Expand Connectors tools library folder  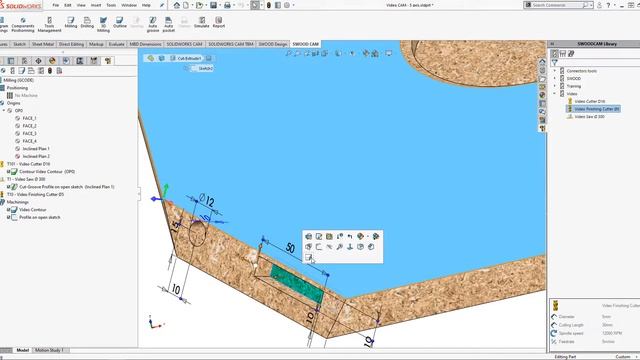[555, 71]
